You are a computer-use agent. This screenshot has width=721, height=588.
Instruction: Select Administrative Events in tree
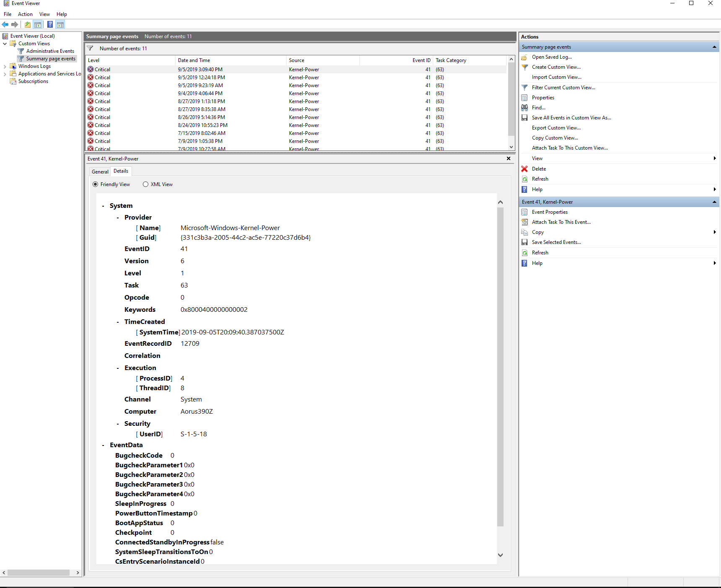tap(50, 51)
